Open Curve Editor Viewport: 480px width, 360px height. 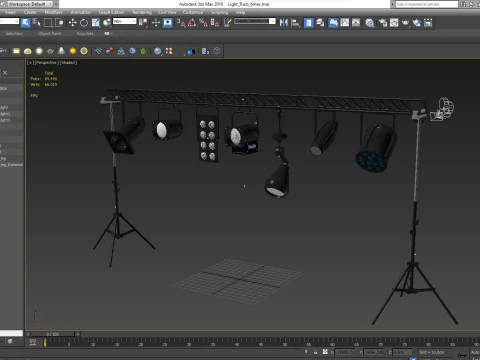pyautogui.click(x=345, y=23)
